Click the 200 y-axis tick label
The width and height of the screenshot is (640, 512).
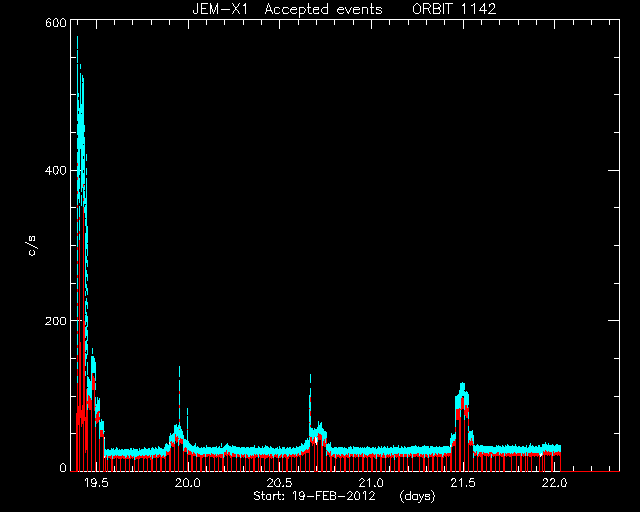click(x=56, y=321)
